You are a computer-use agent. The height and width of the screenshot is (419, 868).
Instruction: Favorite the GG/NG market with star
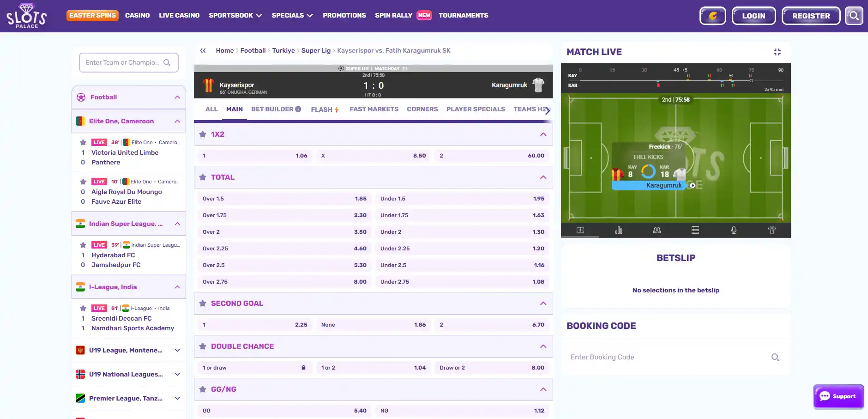click(x=203, y=389)
